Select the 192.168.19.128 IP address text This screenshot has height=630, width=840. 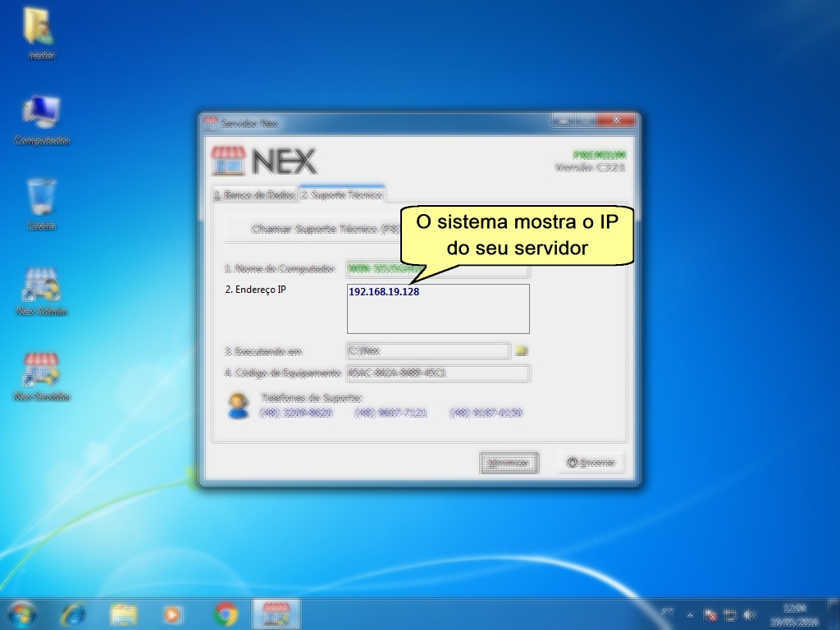coord(384,292)
